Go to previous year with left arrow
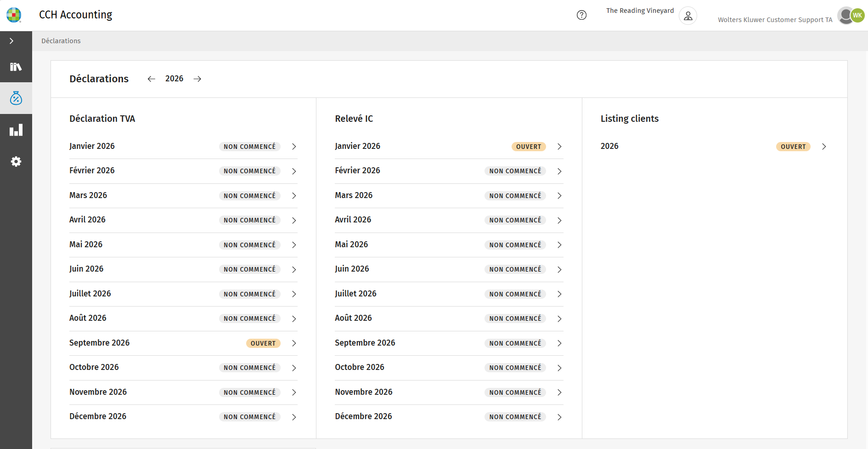The image size is (868, 449). (151, 79)
